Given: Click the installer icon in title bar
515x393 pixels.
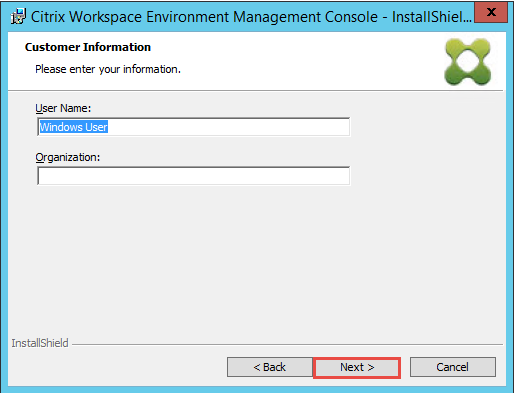Looking at the screenshot, I should pos(18,17).
